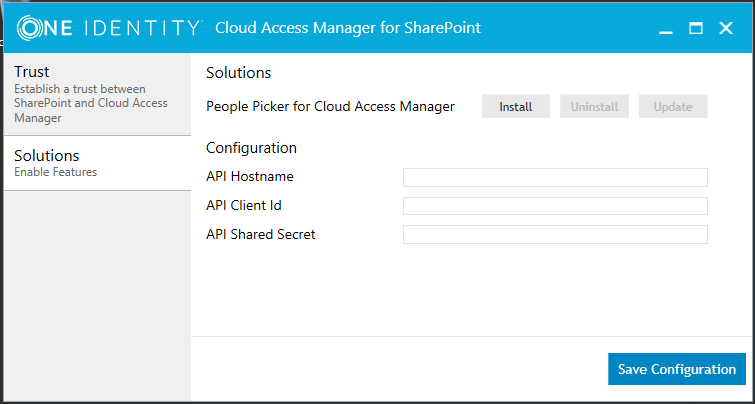This screenshot has width=755, height=404.
Task: Maximize the Cloud Access Manager window
Action: tap(696, 28)
